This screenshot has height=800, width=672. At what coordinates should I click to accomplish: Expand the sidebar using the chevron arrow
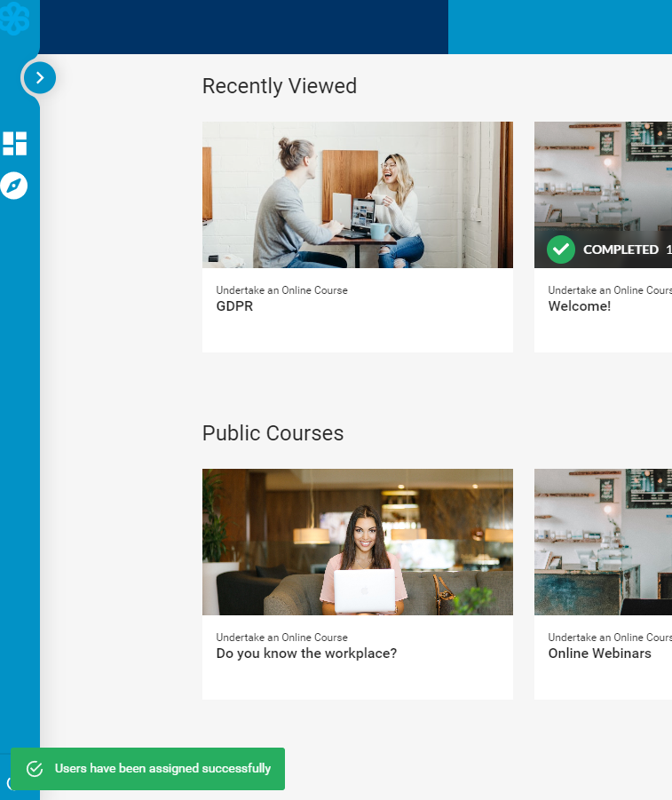coord(40,78)
